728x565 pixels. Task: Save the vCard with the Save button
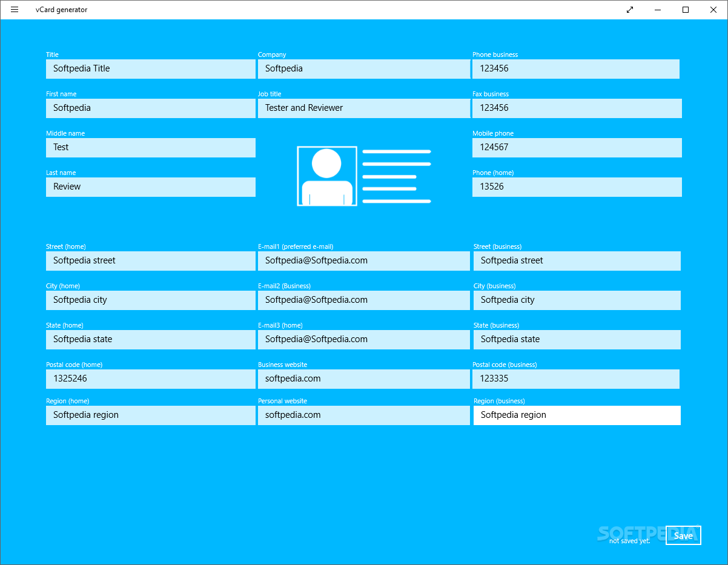click(x=683, y=535)
